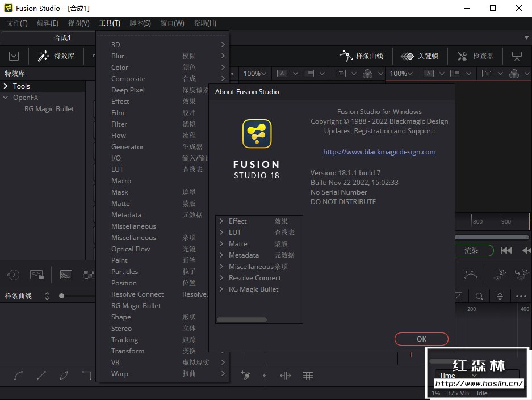
Task: Toggle the subview button in the right viewer
Action: pyautogui.click(x=455, y=74)
